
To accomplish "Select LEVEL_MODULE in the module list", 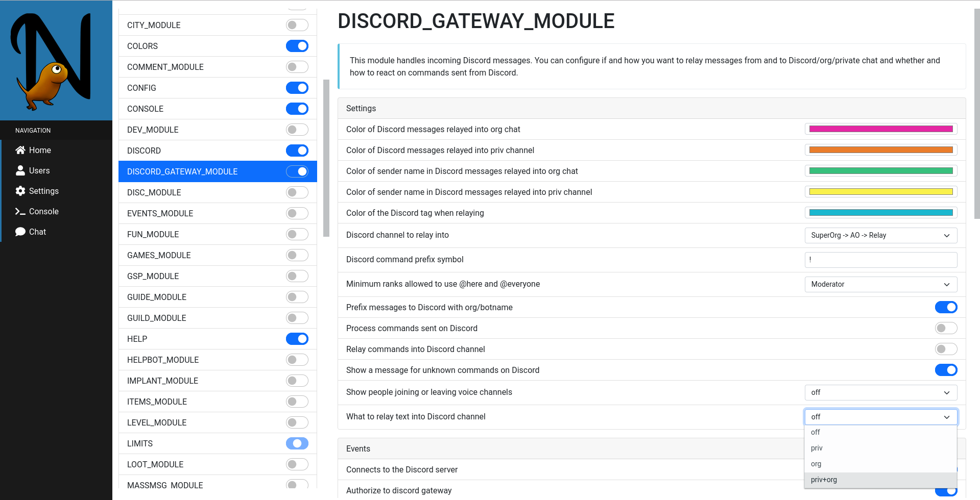I will (x=218, y=422).
